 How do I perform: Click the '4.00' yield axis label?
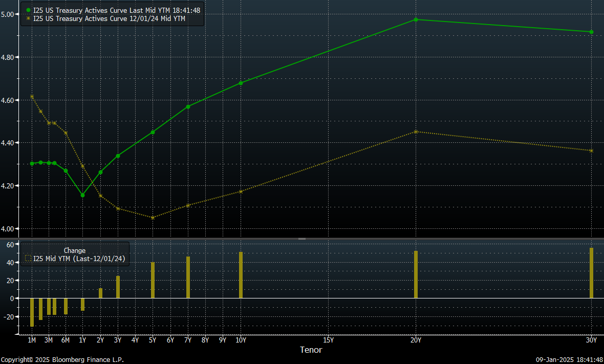coord(8,229)
